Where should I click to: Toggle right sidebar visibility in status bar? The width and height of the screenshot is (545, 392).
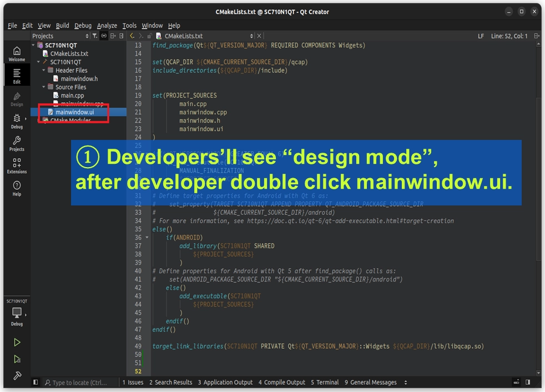[528, 382]
